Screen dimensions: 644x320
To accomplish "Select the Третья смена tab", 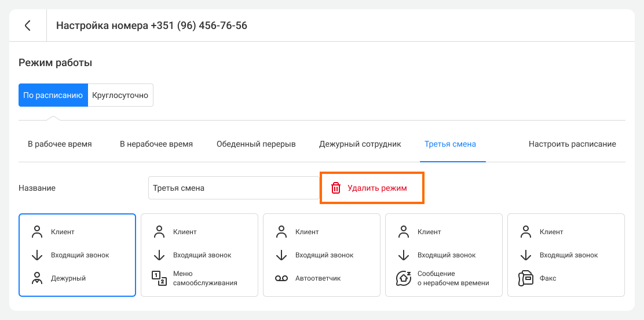I will [x=451, y=144].
